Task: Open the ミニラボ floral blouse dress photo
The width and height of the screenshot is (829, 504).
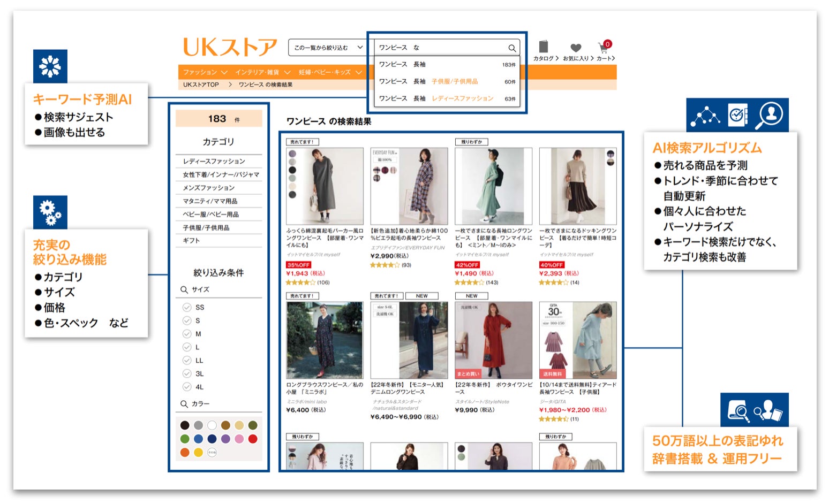Action: [x=325, y=340]
